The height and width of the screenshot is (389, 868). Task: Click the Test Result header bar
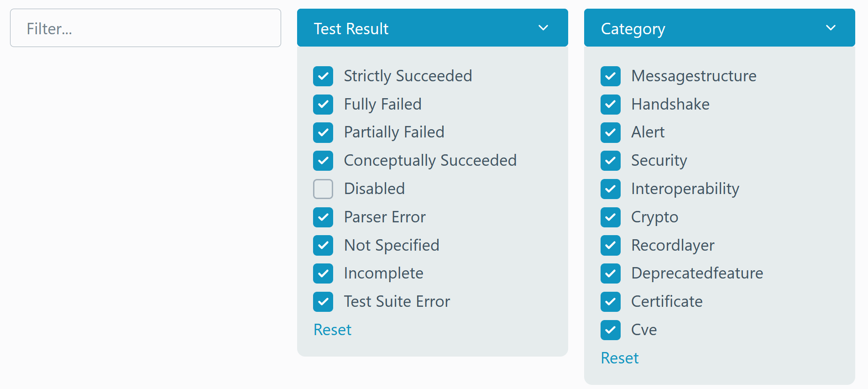point(433,28)
